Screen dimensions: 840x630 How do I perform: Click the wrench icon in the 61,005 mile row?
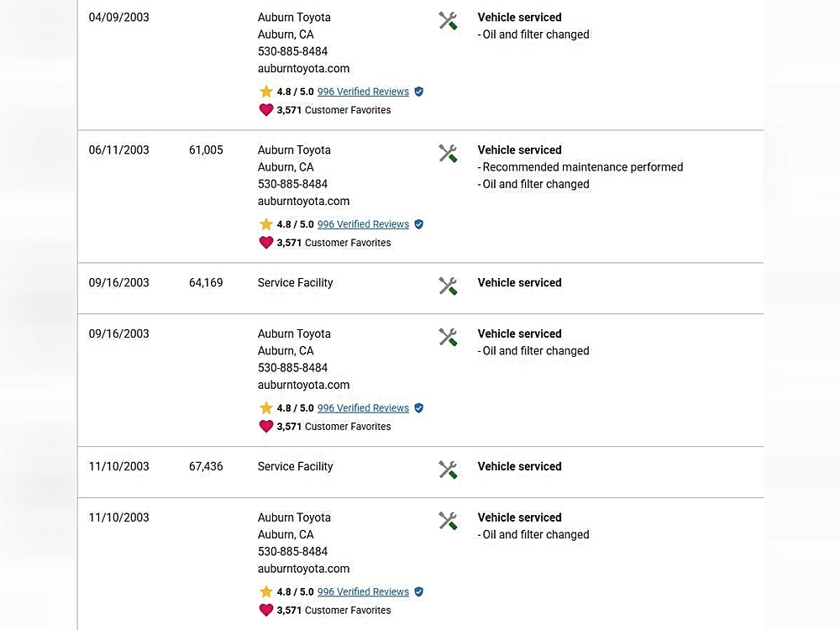[x=448, y=154]
